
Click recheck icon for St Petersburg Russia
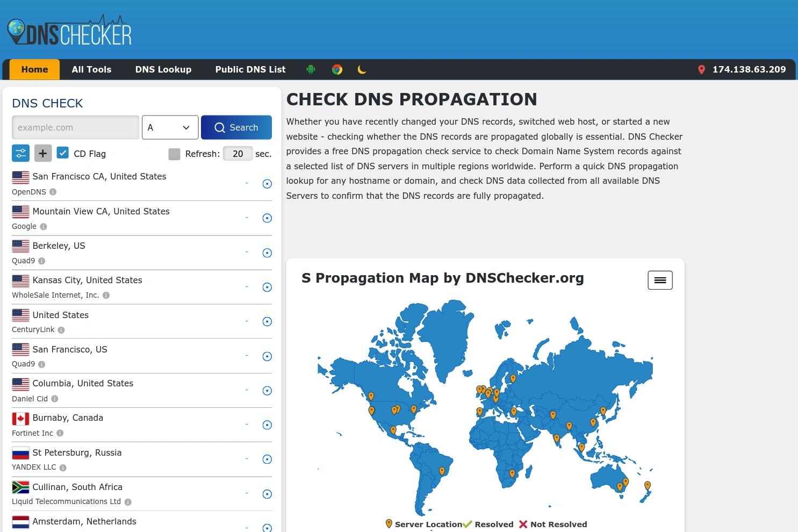pos(267,459)
